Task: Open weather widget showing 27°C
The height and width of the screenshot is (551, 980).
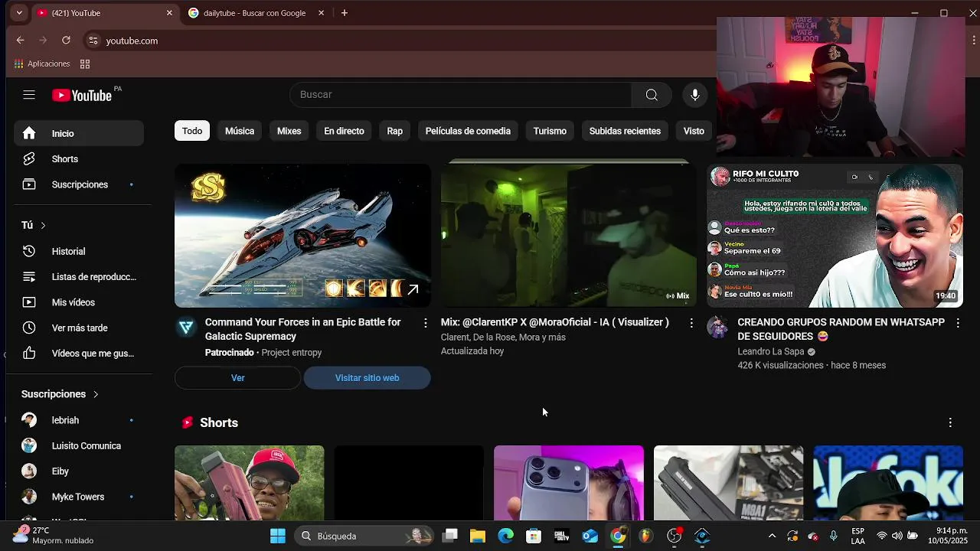Action: [x=54, y=536]
